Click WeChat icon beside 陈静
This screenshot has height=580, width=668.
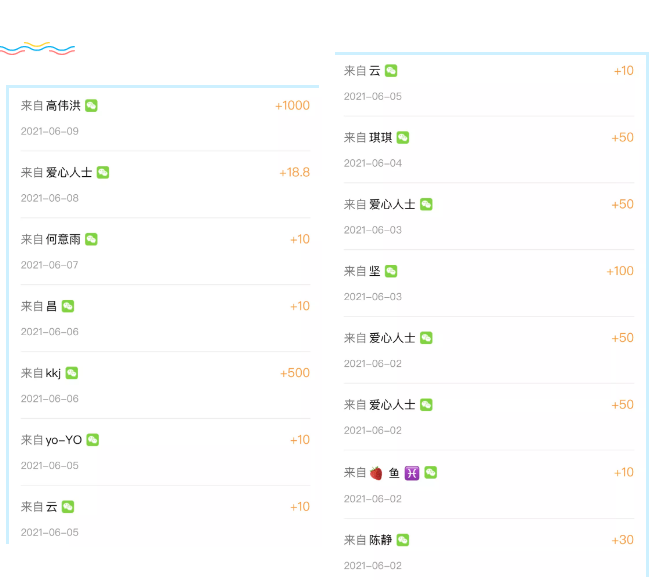(x=403, y=540)
